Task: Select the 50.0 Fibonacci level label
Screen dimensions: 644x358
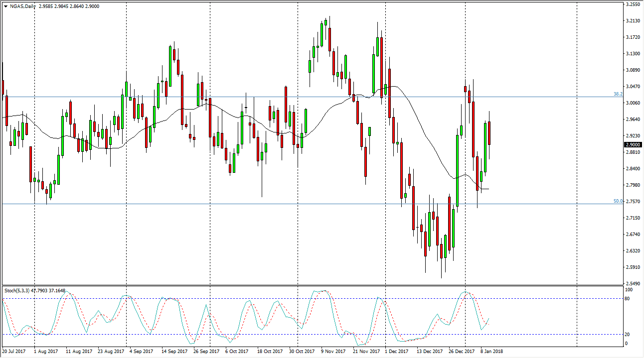Action: pyautogui.click(x=618, y=201)
